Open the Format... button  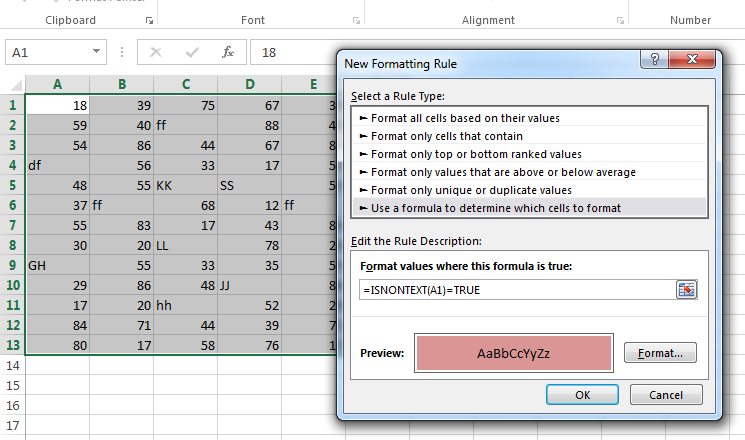click(660, 353)
